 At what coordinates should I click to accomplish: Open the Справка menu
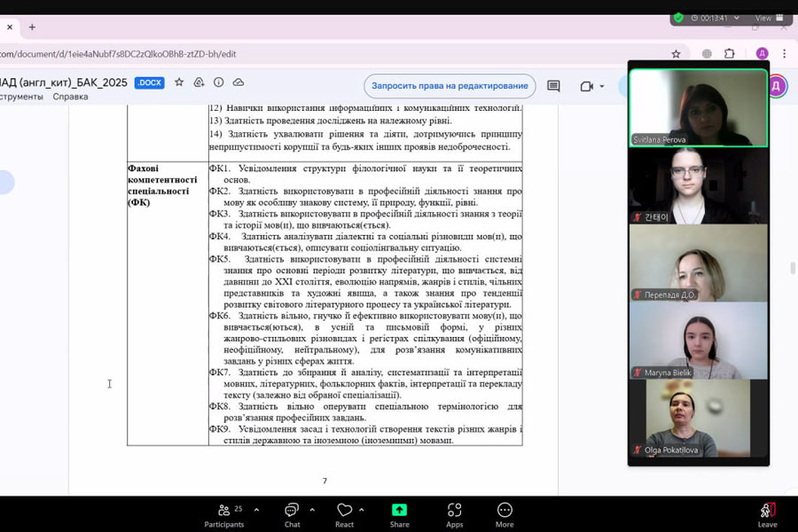click(x=70, y=97)
